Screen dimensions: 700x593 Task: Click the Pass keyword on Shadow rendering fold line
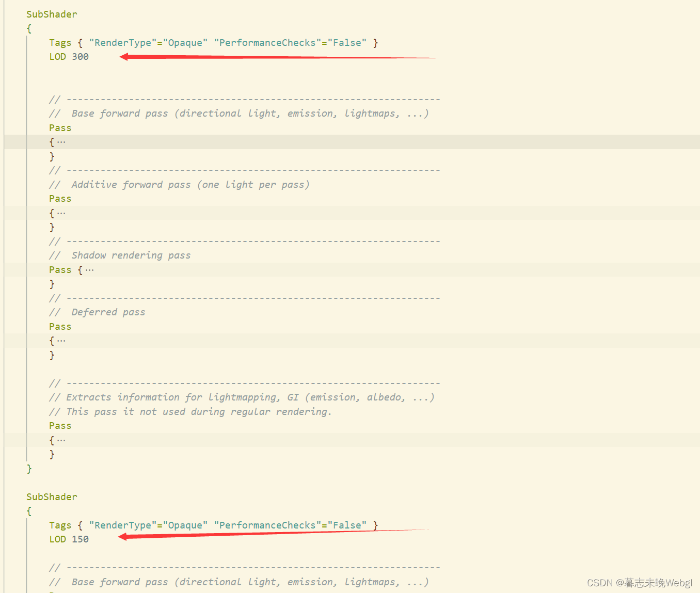[x=60, y=270]
